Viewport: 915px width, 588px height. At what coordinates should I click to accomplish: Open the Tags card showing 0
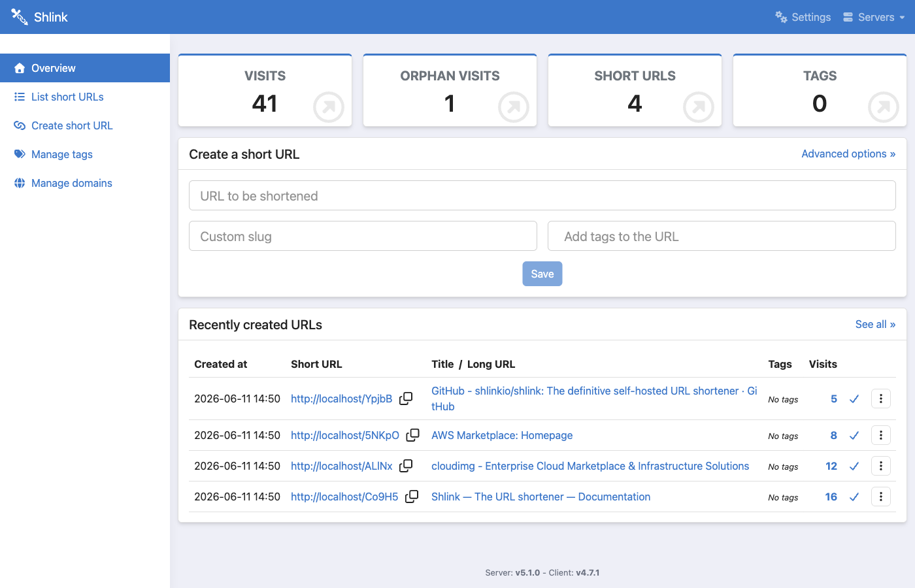[x=820, y=90]
